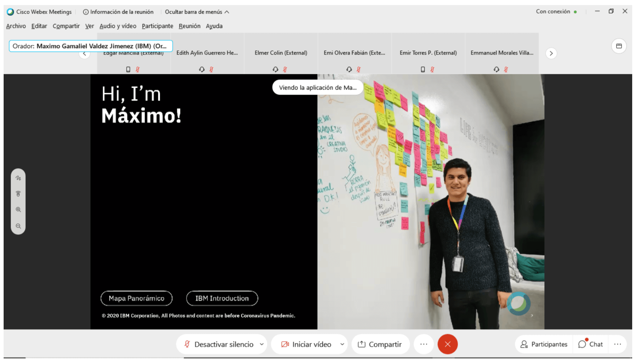Image resolution: width=638 pixels, height=364 pixels.
Task: Open video options arrow beside Iniciar vídeo
Action: (x=342, y=344)
